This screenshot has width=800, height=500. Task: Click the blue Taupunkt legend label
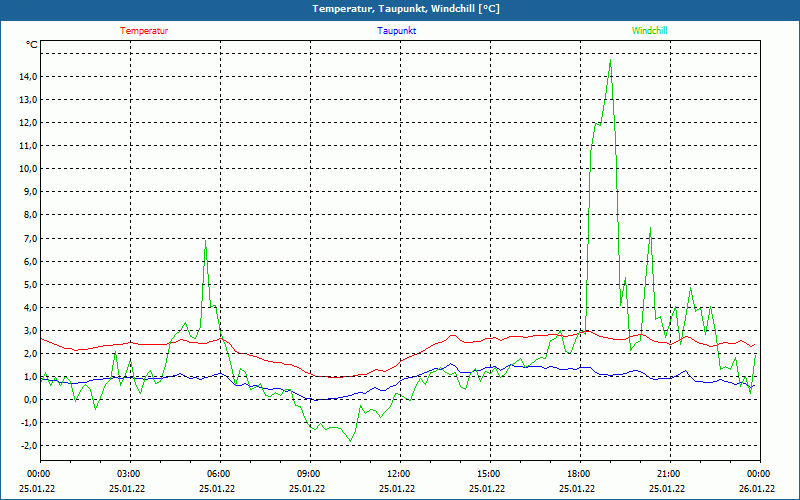[397, 31]
